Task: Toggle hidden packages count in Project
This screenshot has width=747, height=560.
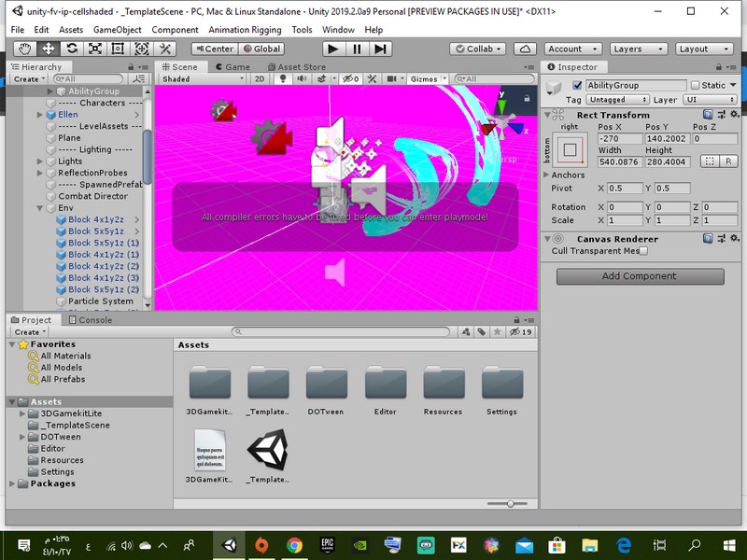Action: pyautogui.click(x=521, y=332)
